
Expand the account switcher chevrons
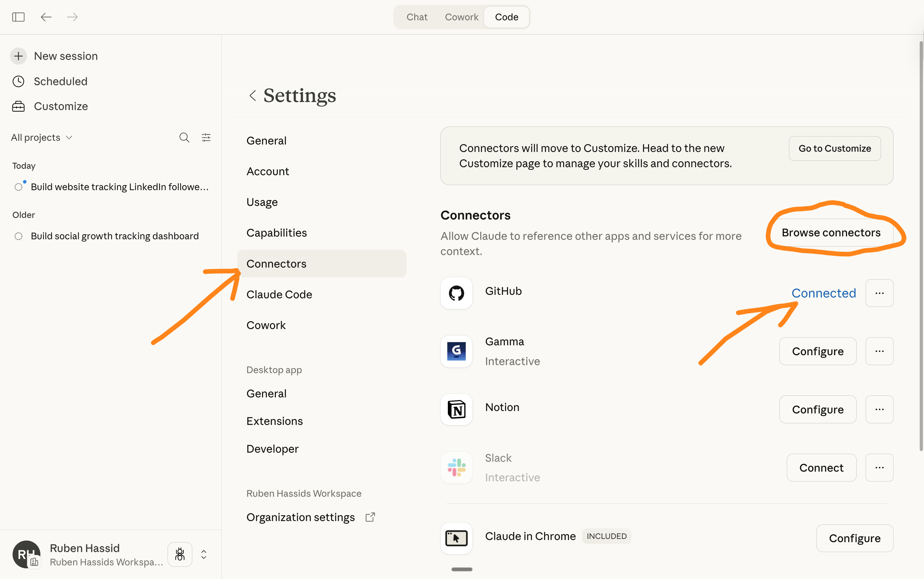coord(204,554)
